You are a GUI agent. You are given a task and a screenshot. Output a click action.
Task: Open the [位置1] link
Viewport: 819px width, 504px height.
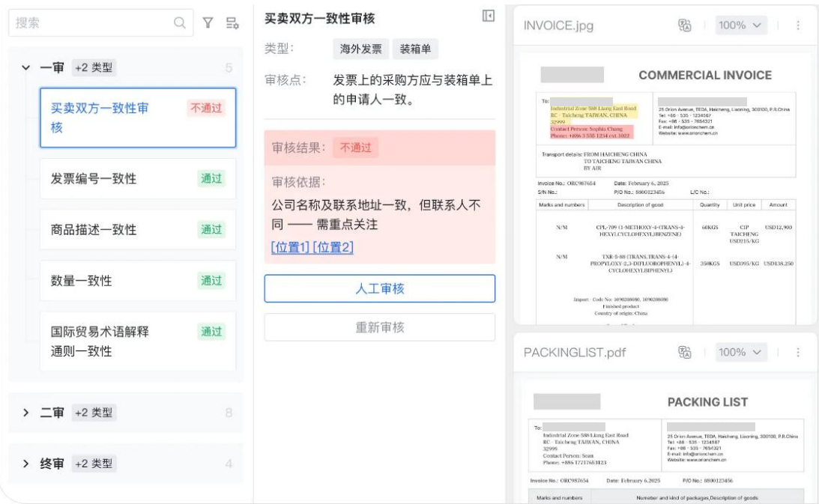pyautogui.click(x=291, y=247)
